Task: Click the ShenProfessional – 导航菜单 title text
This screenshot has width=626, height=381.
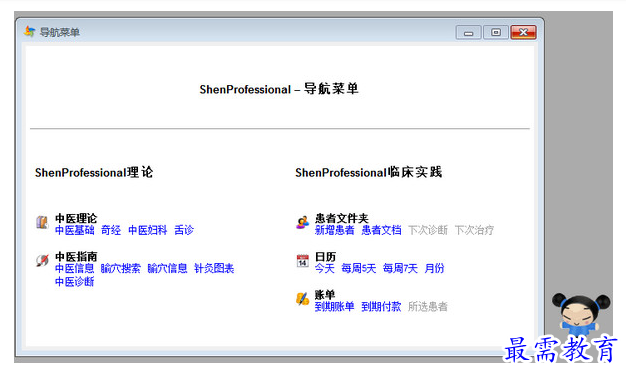Action: (x=279, y=89)
